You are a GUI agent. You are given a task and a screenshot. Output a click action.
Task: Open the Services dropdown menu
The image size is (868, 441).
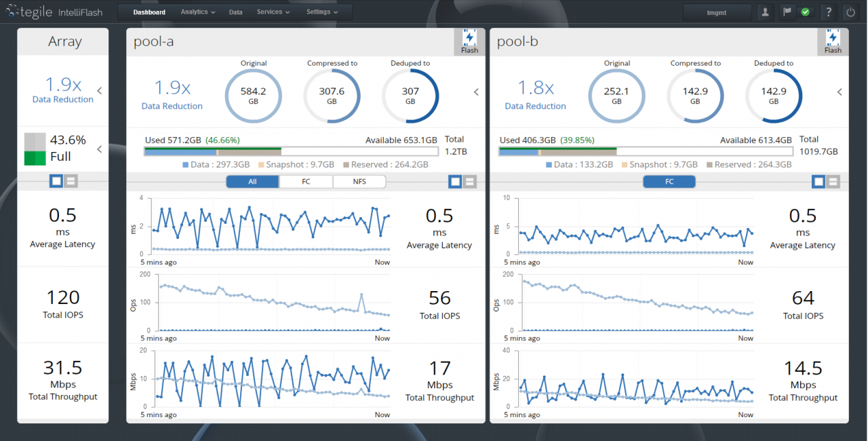pos(273,12)
